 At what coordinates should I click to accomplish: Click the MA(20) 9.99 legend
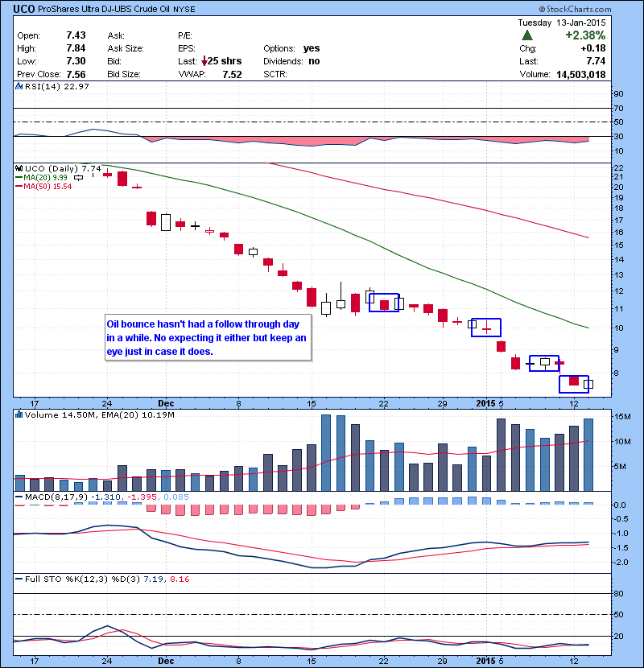(x=45, y=178)
